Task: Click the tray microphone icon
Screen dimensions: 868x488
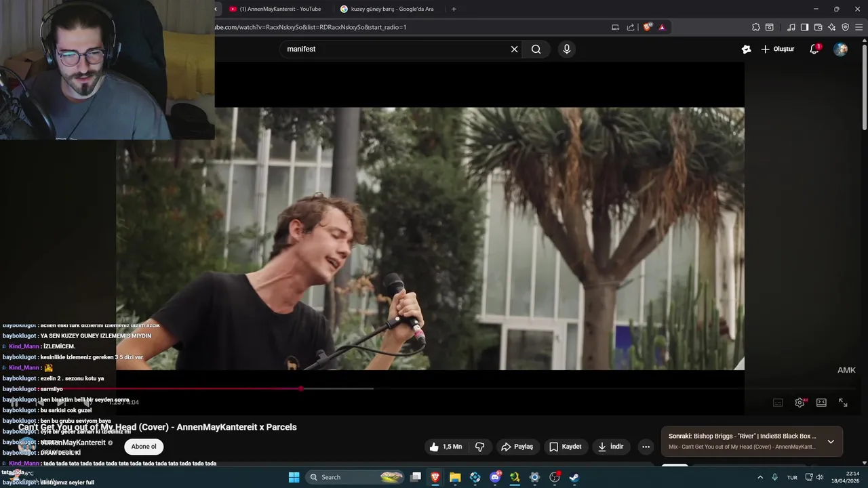Action: coord(774,477)
